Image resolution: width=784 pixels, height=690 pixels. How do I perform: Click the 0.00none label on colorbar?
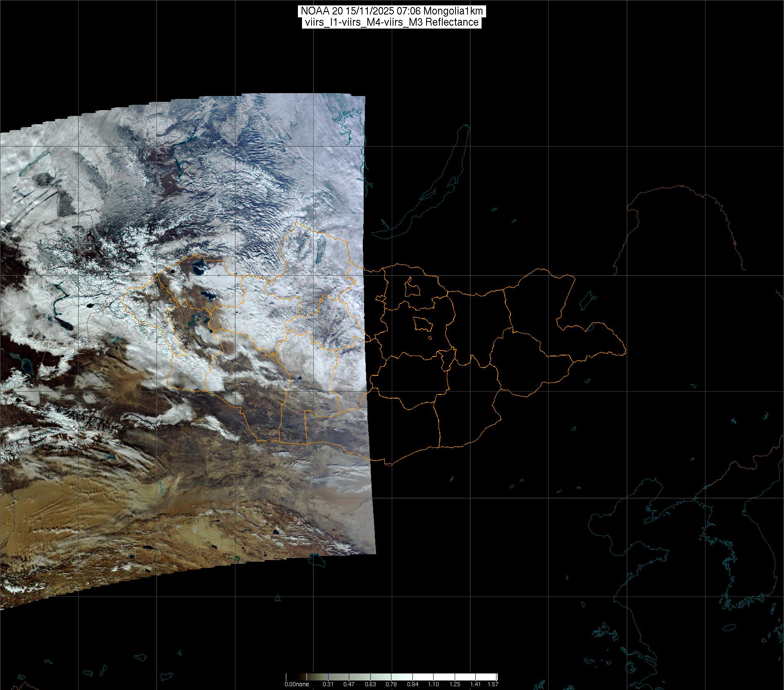(297, 685)
